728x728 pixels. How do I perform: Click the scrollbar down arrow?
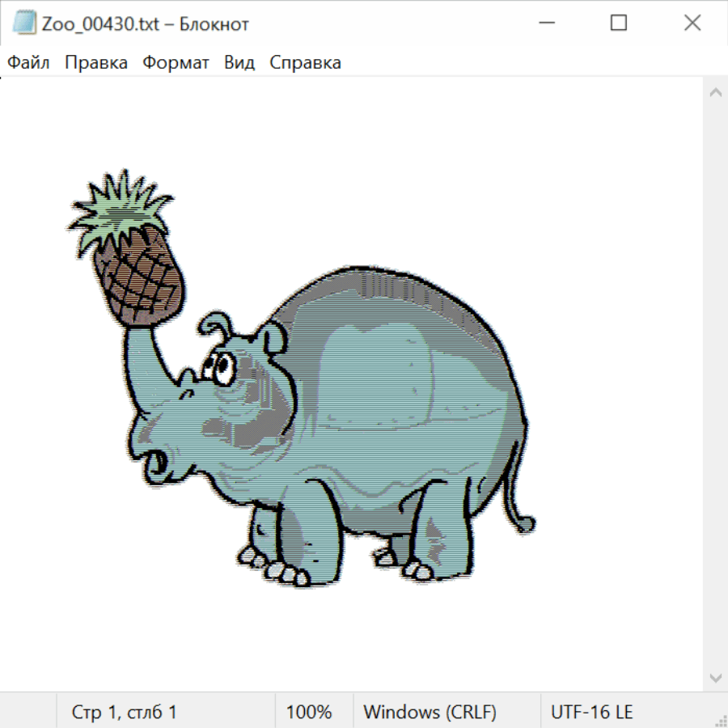715,677
